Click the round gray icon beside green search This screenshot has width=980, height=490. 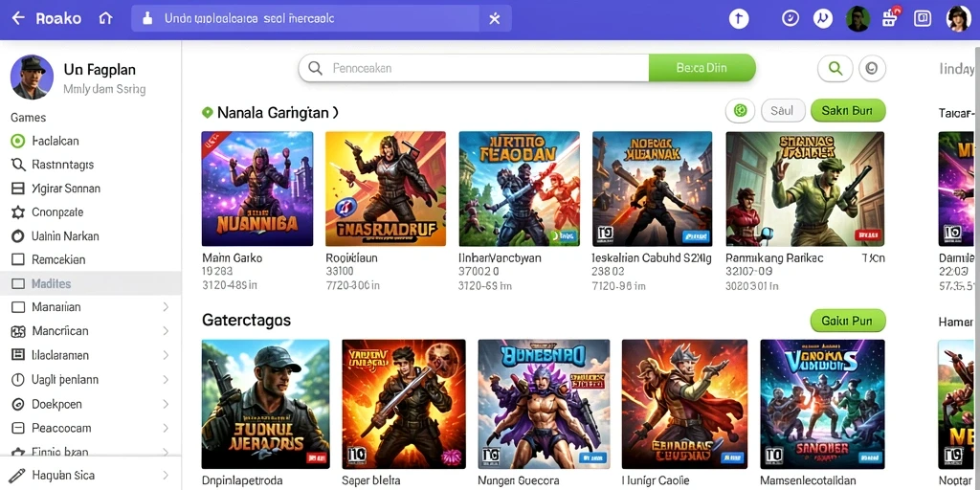(x=873, y=68)
